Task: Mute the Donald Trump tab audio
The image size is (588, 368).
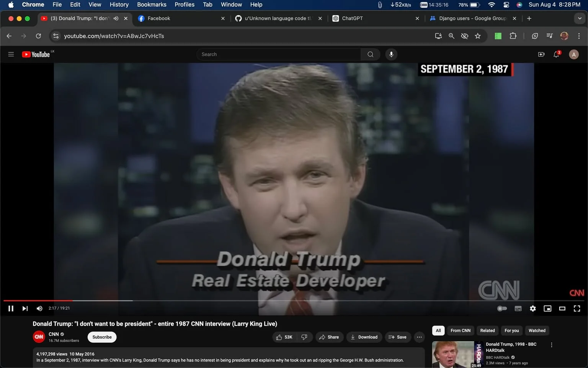Action: pyautogui.click(x=116, y=18)
